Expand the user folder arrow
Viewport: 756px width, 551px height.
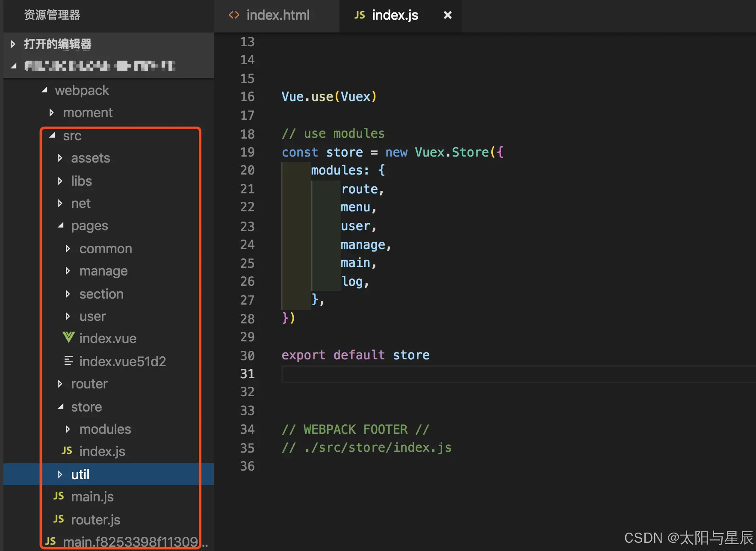point(68,316)
